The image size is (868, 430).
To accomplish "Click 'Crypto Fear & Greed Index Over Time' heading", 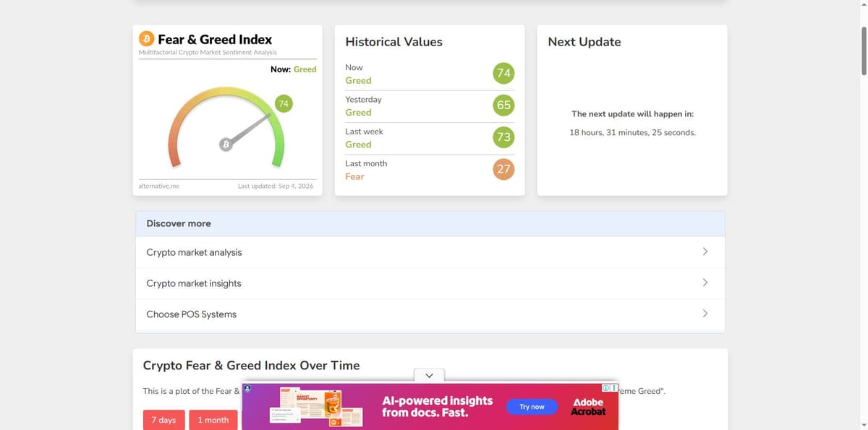I will pos(251,366).
